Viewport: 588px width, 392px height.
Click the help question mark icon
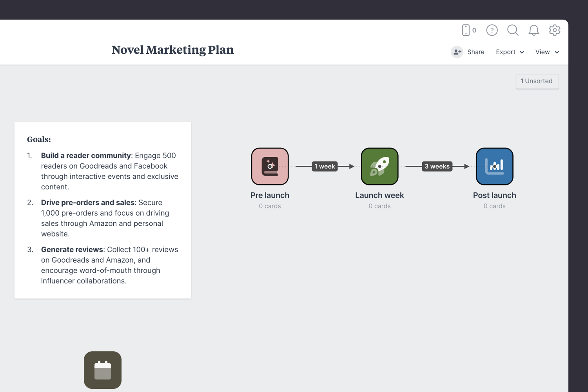[492, 30]
